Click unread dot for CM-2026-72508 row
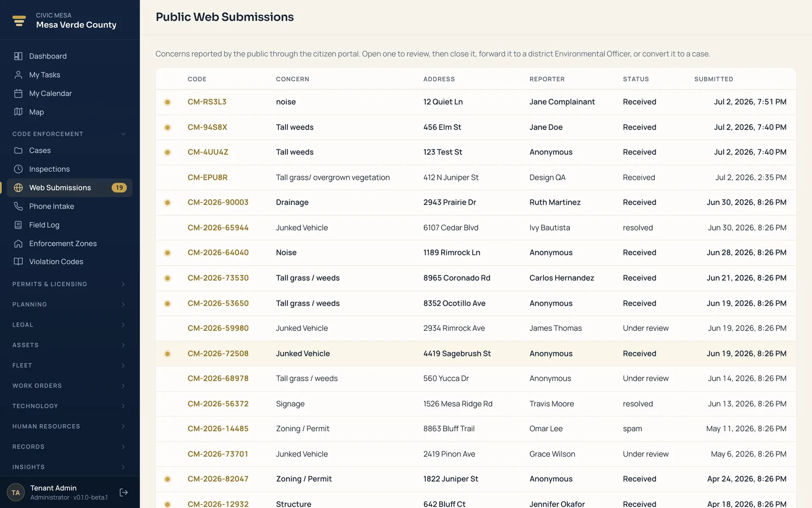The height and width of the screenshot is (508, 812). click(167, 354)
